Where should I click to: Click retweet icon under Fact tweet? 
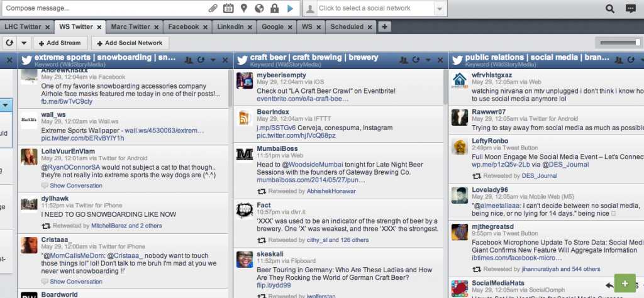tap(261, 240)
